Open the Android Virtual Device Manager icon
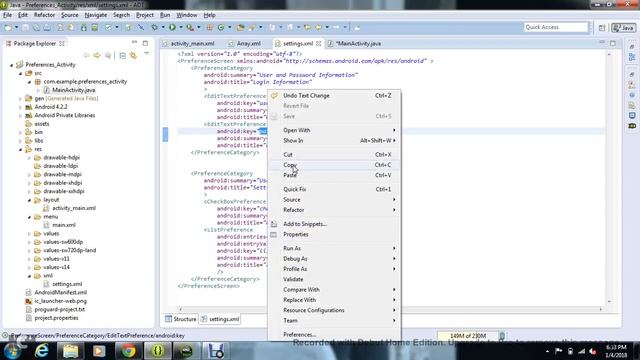 point(94,27)
